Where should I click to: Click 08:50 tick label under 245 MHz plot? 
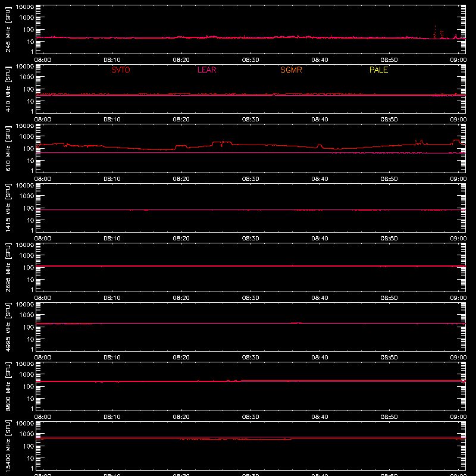pos(389,60)
